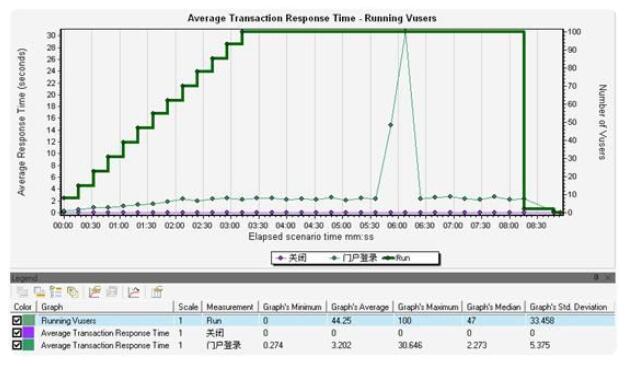Click the animate line graph icon in Legend toolbar
The height and width of the screenshot is (366, 628).
click(134, 292)
